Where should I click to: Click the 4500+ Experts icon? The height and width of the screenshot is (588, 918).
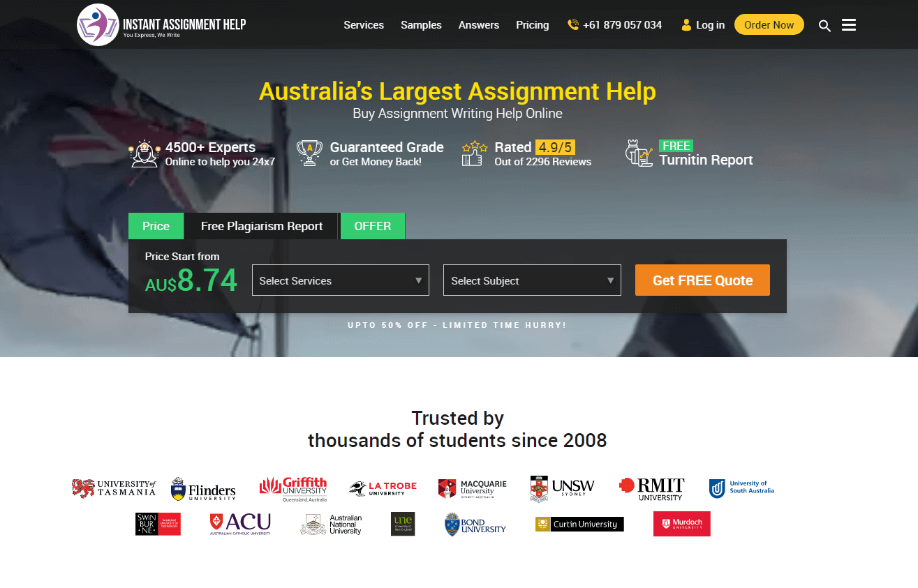pos(145,153)
